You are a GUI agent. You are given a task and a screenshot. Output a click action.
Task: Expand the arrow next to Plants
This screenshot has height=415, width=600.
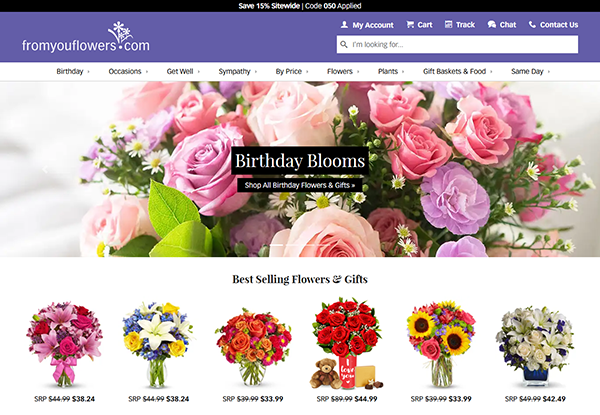(403, 72)
